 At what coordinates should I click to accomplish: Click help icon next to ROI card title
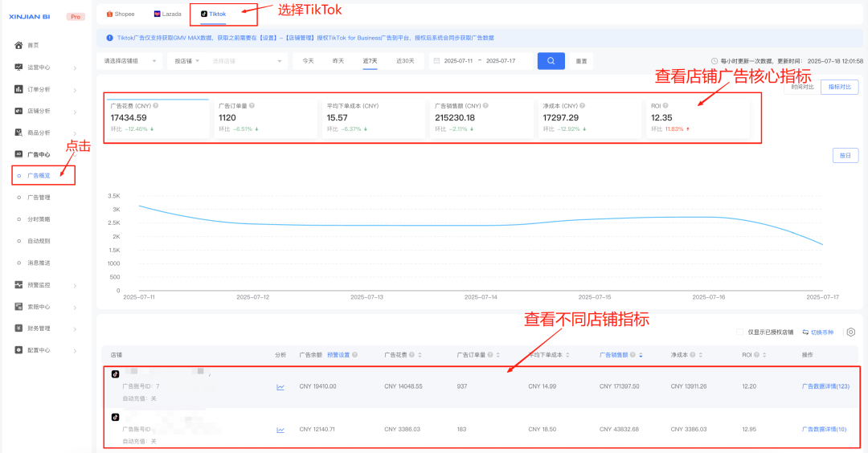tap(665, 106)
